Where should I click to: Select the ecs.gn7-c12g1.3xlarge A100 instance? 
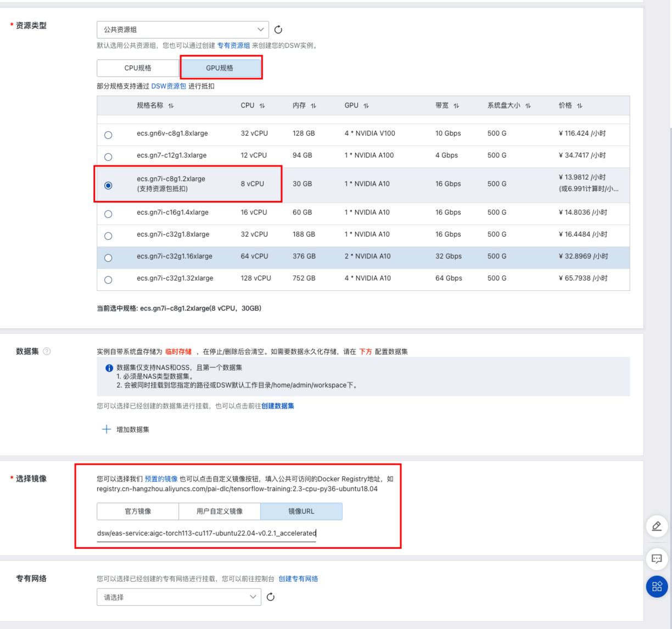[108, 156]
